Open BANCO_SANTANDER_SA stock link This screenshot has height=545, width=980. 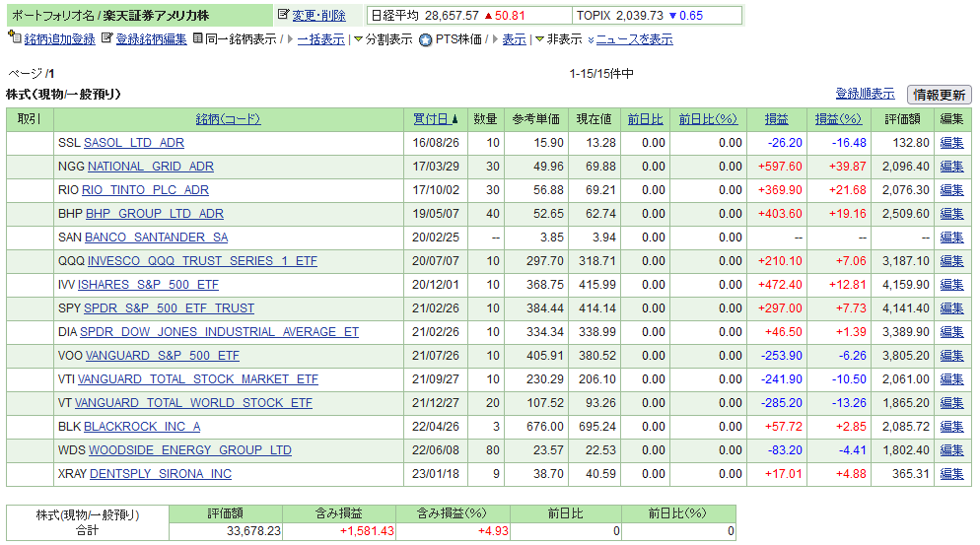point(156,238)
